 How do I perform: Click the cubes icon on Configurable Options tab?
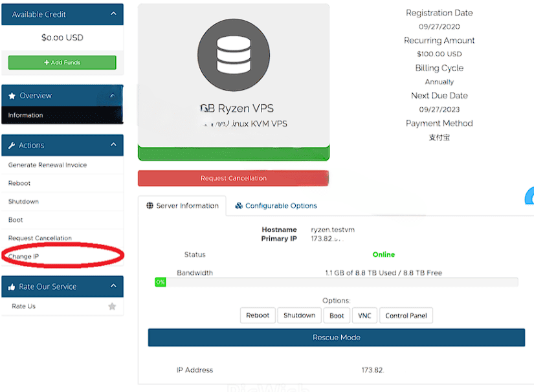pos(239,206)
